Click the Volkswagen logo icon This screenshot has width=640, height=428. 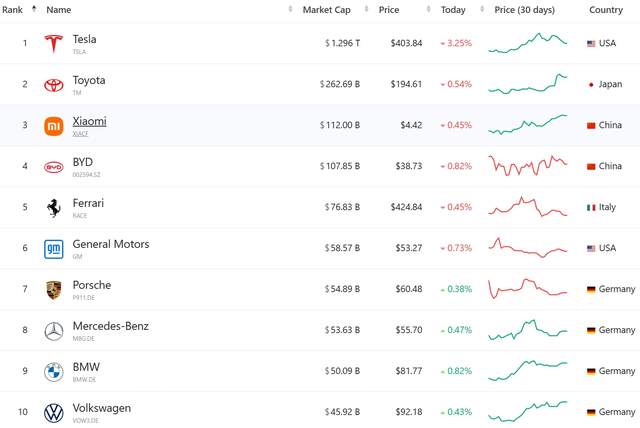click(x=53, y=413)
